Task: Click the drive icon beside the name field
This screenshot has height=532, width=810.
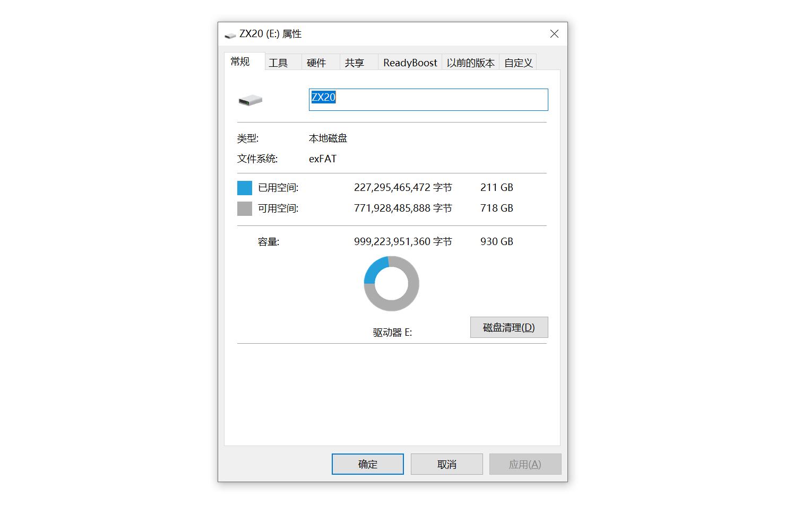Action: (x=251, y=100)
